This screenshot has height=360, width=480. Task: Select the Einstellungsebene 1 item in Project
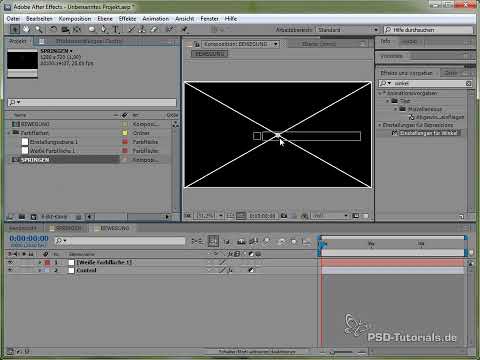coord(53,142)
